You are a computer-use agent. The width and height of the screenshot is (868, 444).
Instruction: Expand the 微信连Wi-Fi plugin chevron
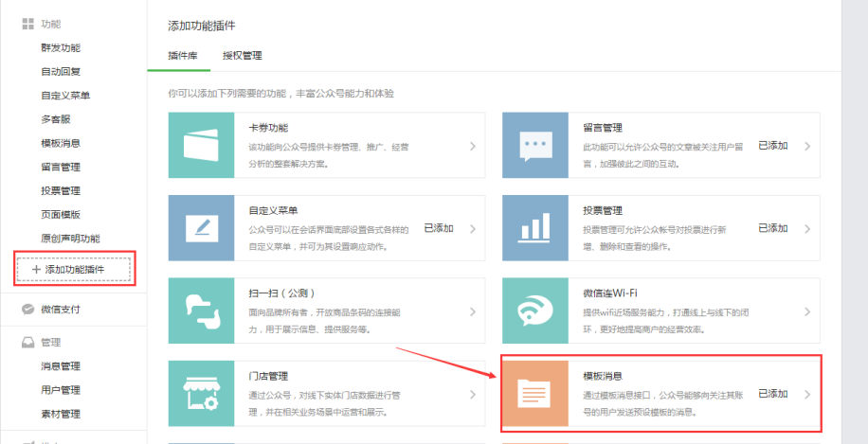pyautogui.click(x=807, y=311)
